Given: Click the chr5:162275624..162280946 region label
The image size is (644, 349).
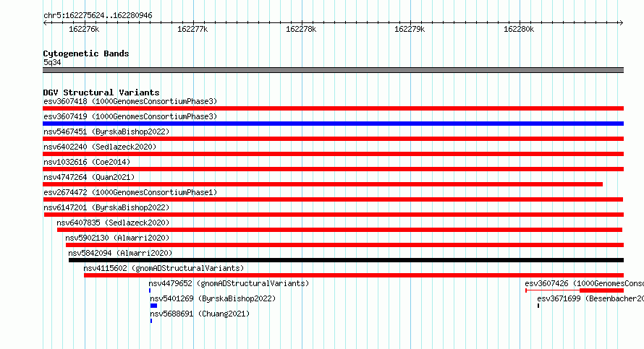Looking at the screenshot, I should [x=98, y=15].
